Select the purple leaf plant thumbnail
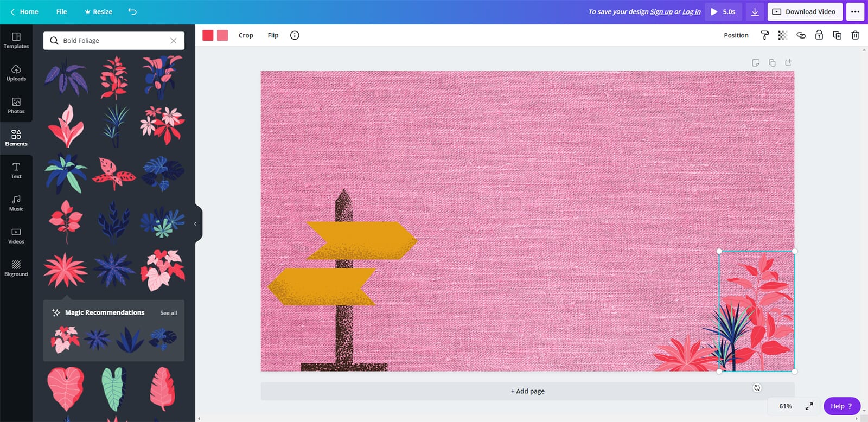Image resolution: width=868 pixels, height=422 pixels. (x=66, y=76)
